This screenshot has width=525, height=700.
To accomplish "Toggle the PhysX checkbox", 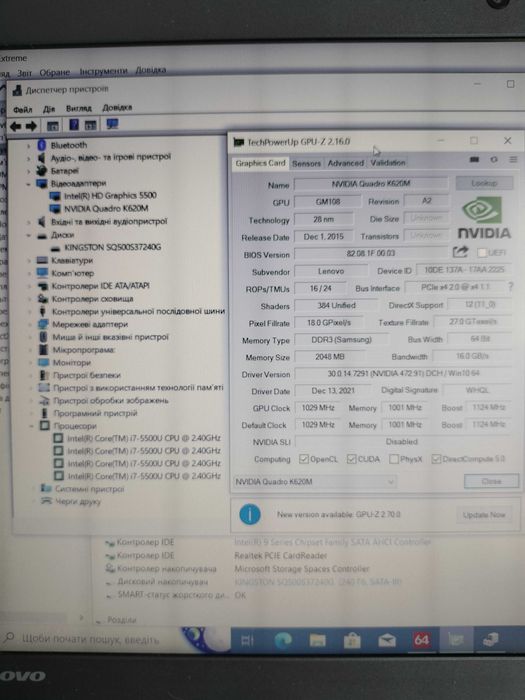I will [x=394, y=459].
